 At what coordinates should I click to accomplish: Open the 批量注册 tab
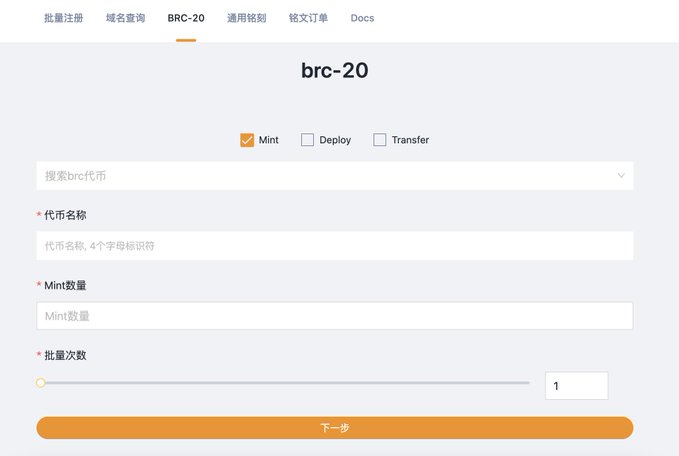pos(64,18)
